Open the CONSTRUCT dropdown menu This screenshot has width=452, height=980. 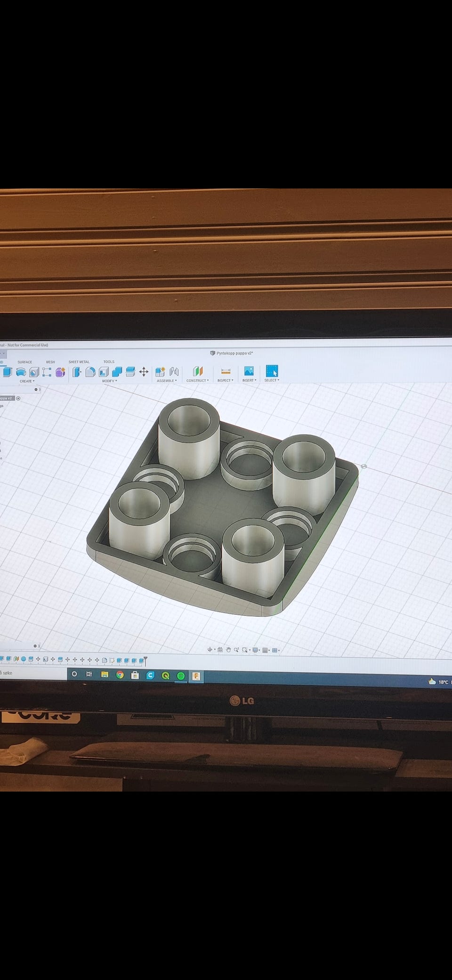pos(197,380)
